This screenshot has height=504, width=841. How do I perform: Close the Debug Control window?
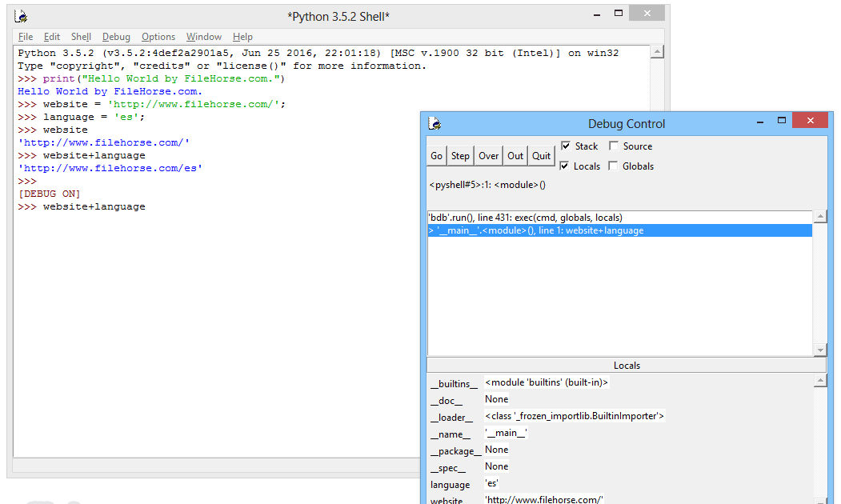pyautogui.click(x=811, y=122)
